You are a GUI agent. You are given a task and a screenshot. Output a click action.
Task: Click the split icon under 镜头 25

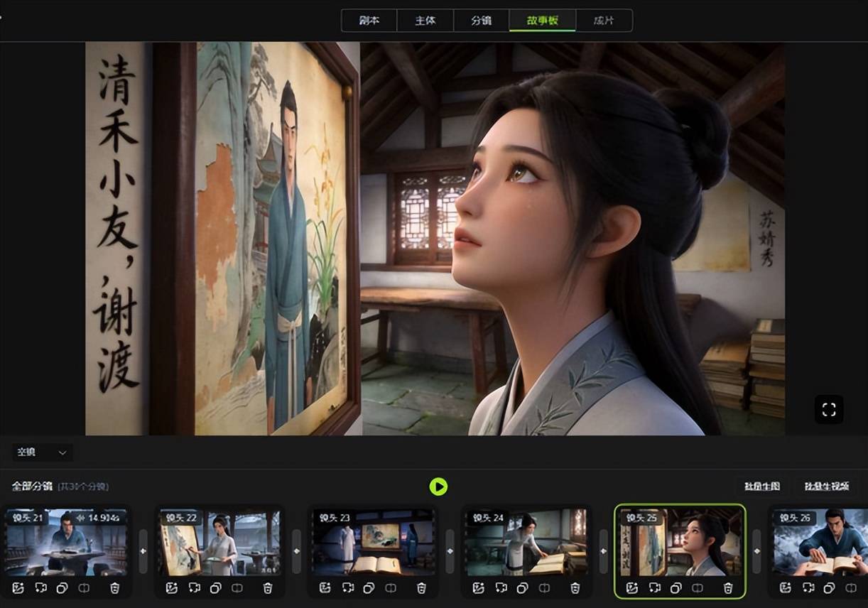click(698, 588)
